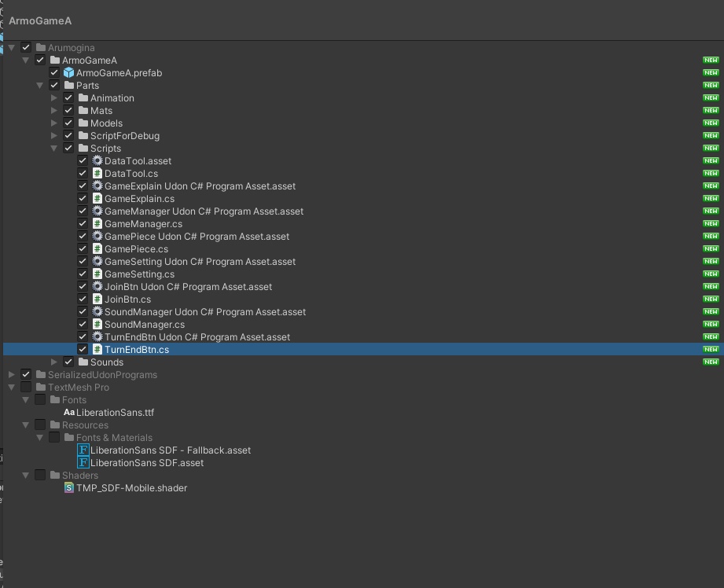Viewport: 724px width, 588px height.
Task: Click the GameManager.cs script icon
Action: (x=97, y=223)
